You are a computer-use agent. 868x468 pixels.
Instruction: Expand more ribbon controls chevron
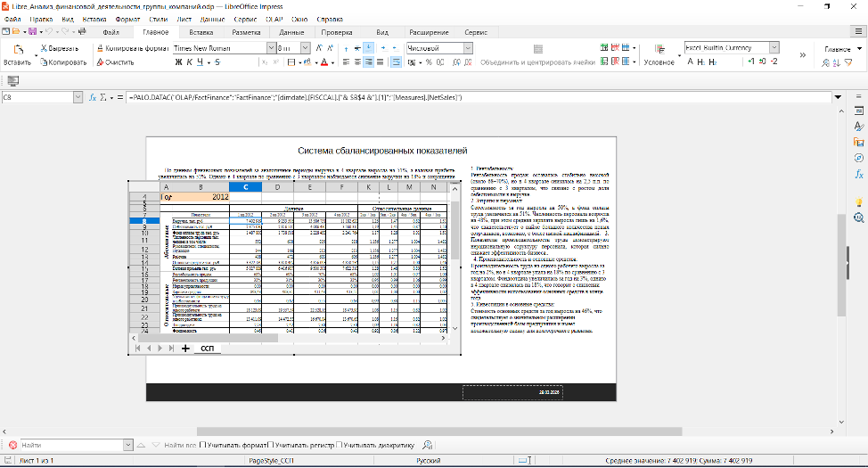(803, 55)
